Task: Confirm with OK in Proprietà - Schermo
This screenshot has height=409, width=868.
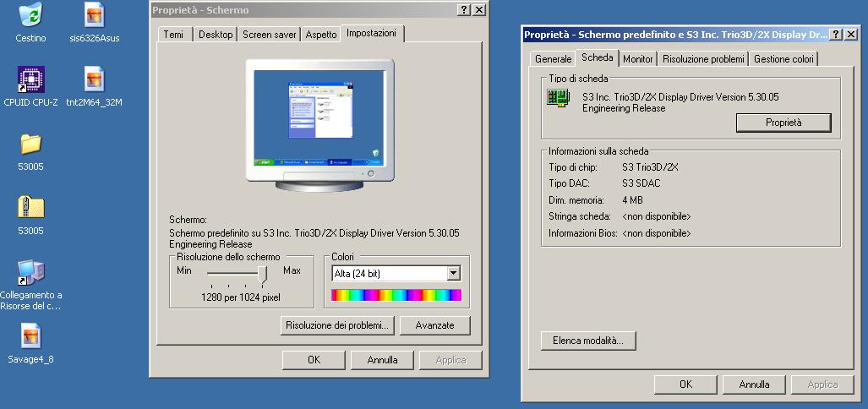Action: 314,360
